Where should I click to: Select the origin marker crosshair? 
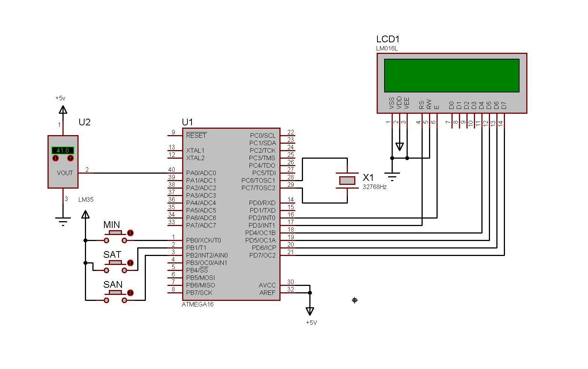coord(355,300)
